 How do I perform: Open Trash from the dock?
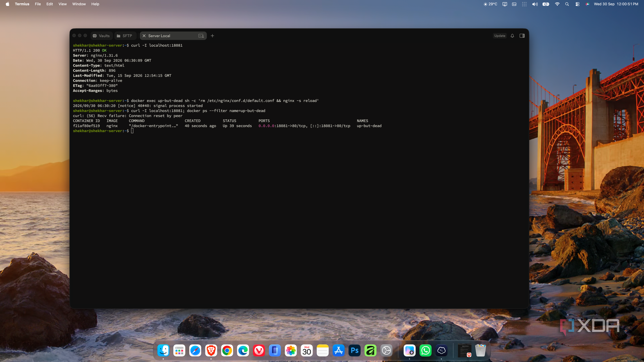[480, 350]
